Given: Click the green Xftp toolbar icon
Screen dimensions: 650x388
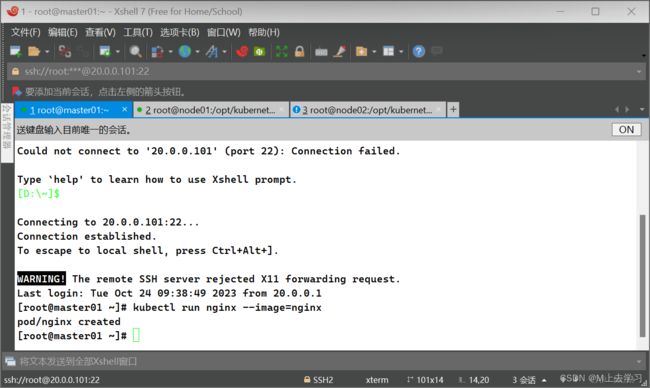Looking at the screenshot, I should (260, 51).
